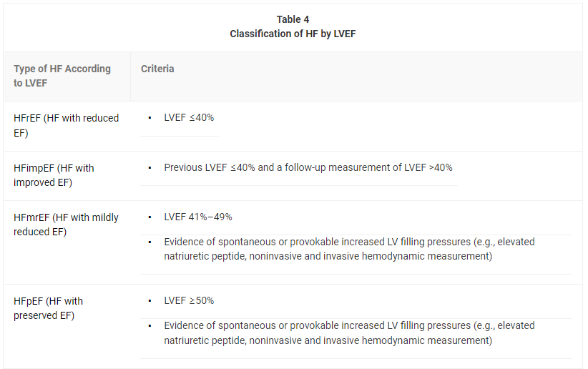Click the bullet next to LVEF ≤40%
This screenshot has width=588, height=369.
(150, 118)
